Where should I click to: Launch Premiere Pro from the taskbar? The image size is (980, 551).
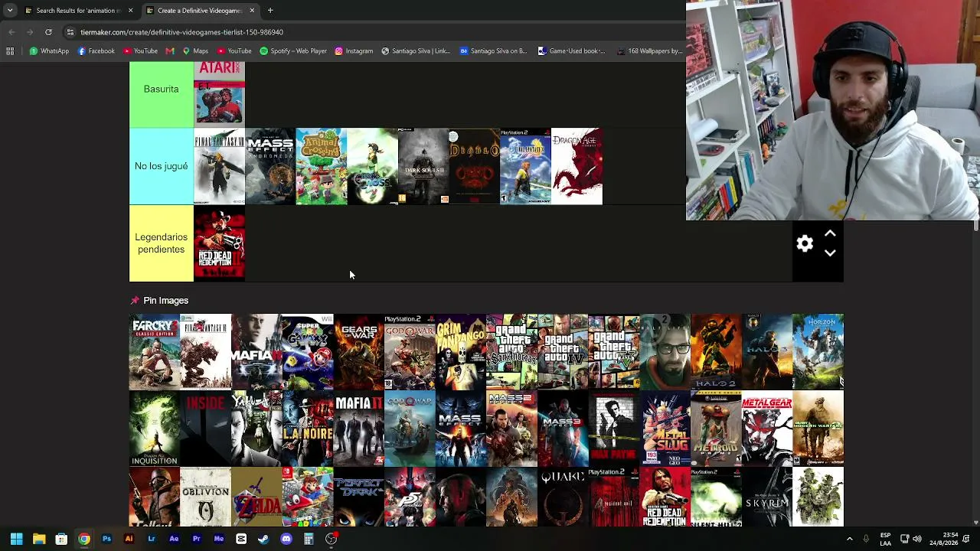196,539
